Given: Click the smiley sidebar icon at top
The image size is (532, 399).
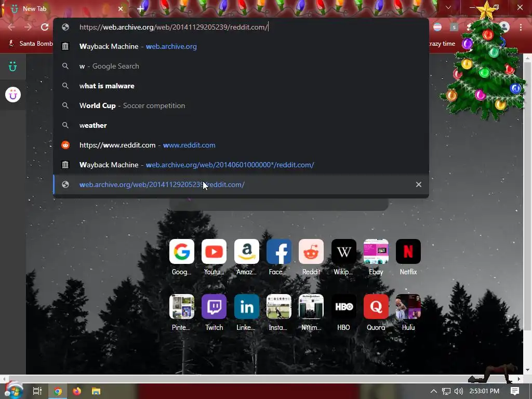Looking at the screenshot, I should click(x=13, y=66).
